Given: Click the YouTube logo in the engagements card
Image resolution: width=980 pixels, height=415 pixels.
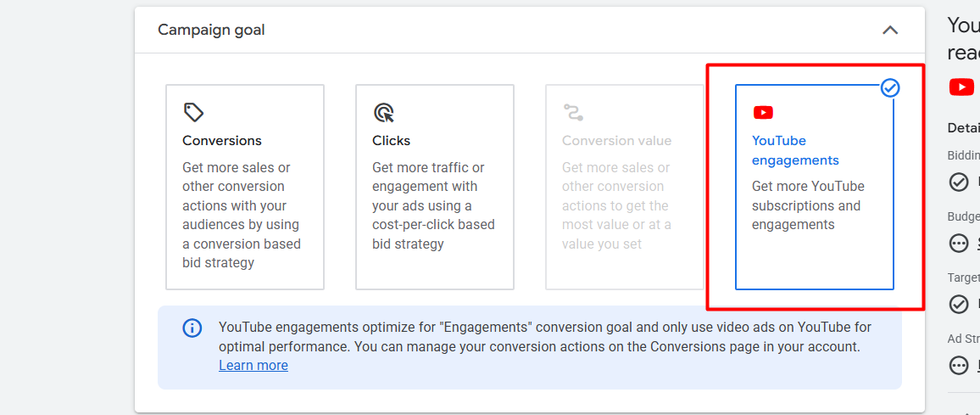Looking at the screenshot, I should (x=763, y=112).
